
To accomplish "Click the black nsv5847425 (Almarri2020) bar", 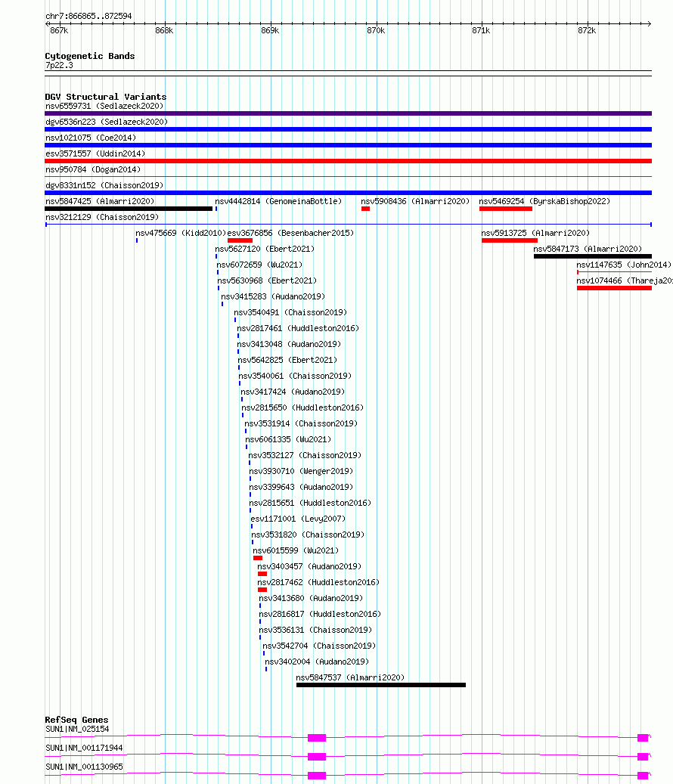I will 129,209.
